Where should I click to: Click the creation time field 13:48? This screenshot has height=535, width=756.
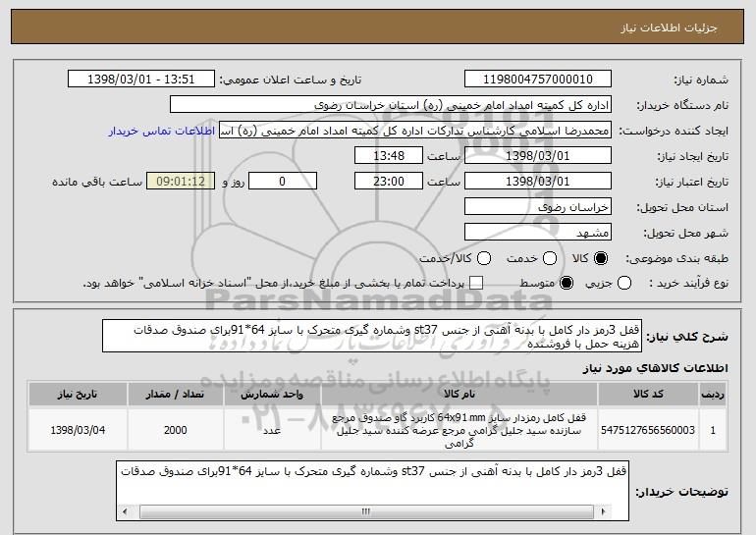coord(389,156)
